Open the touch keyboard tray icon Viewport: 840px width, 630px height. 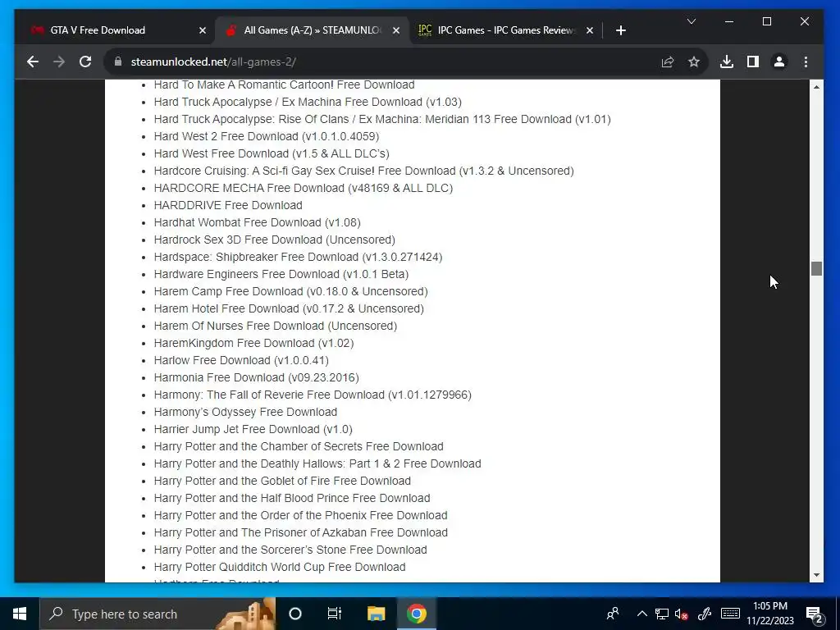(x=730, y=614)
